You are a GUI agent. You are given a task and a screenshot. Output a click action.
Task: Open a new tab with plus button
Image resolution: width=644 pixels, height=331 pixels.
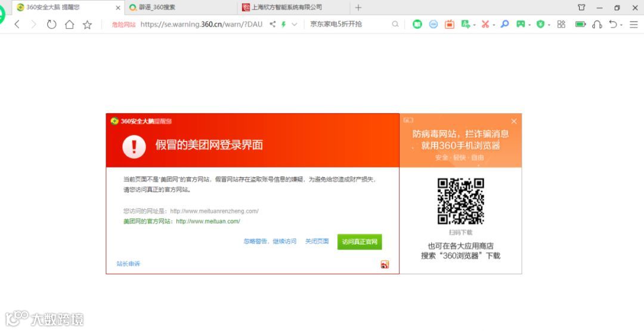coord(358,7)
